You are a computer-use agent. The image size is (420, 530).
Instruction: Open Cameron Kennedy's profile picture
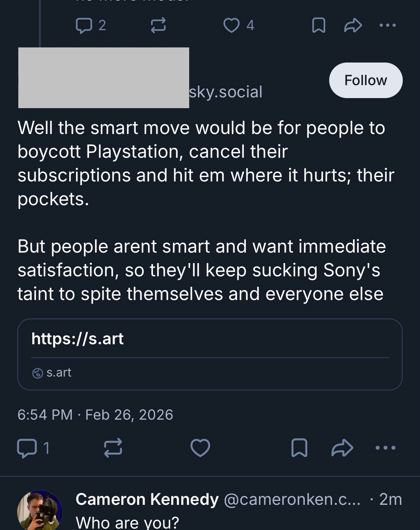tap(39, 511)
